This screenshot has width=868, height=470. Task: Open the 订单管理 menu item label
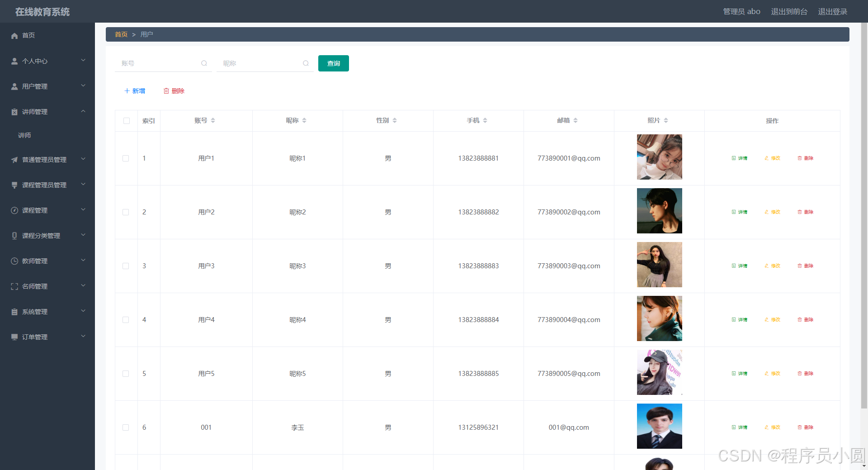pos(35,337)
